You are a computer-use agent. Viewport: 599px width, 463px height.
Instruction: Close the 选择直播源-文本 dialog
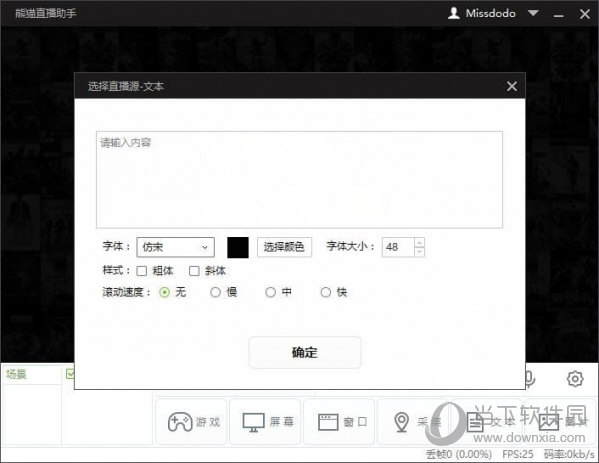coord(512,86)
